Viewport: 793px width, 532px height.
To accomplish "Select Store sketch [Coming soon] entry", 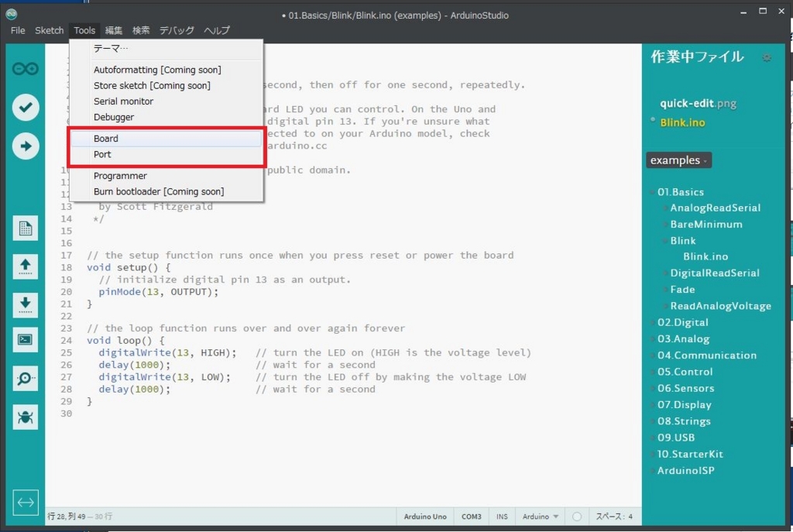I will coord(166,85).
